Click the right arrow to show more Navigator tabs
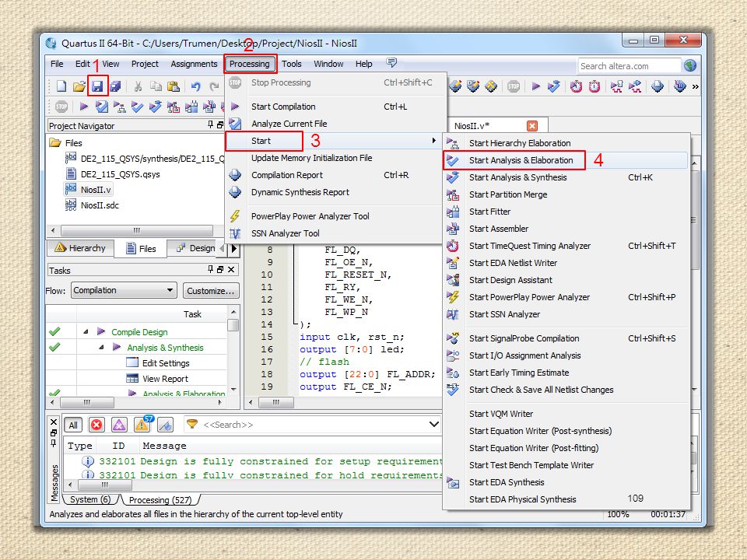The height and width of the screenshot is (560, 747). (x=233, y=249)
